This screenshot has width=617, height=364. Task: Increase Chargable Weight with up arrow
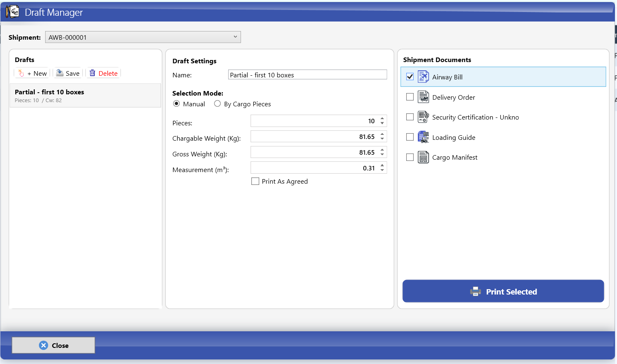click(382, 134)
